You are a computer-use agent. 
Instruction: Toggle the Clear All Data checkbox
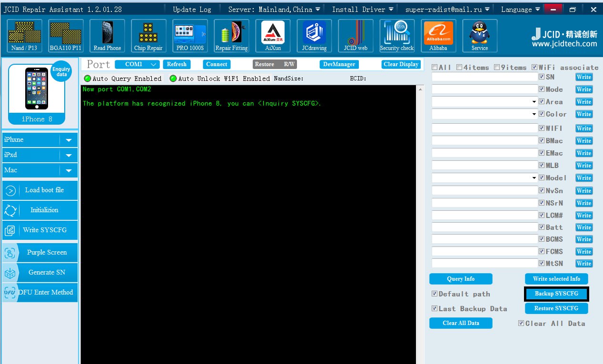(521, 323)
